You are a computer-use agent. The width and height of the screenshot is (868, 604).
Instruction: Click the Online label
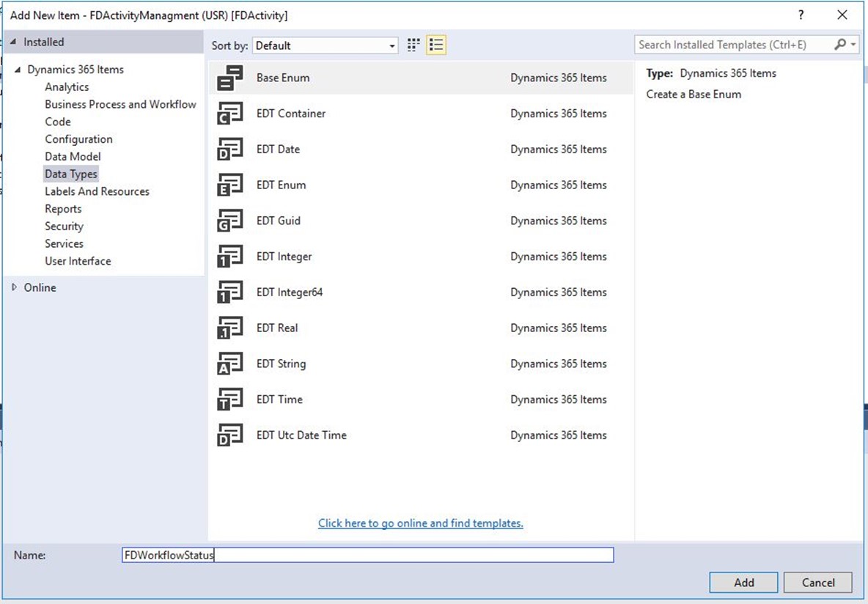[40, 287]
